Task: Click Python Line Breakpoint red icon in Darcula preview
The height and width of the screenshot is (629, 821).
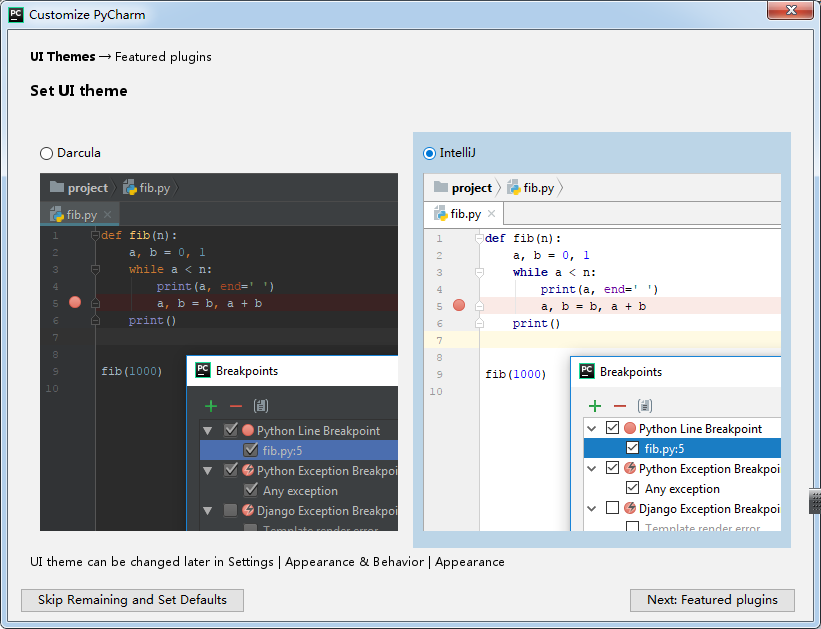Action: (248, 431)
